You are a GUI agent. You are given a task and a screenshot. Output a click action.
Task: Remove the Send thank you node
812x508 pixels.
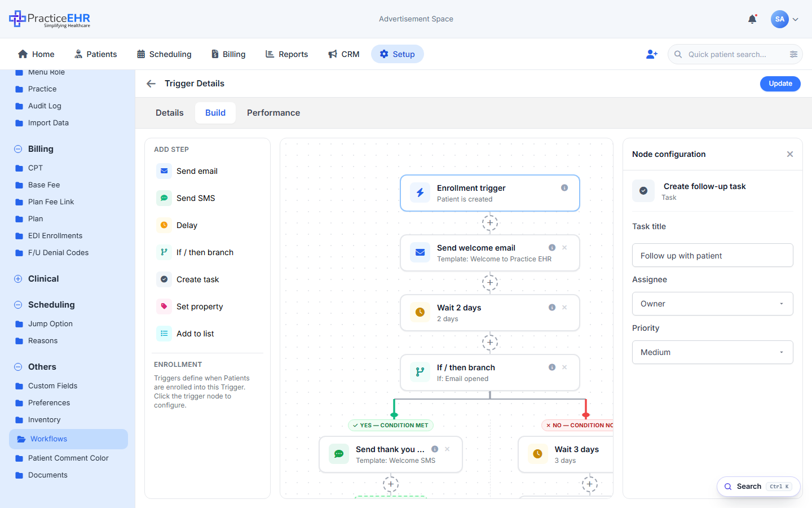(447, 449)
